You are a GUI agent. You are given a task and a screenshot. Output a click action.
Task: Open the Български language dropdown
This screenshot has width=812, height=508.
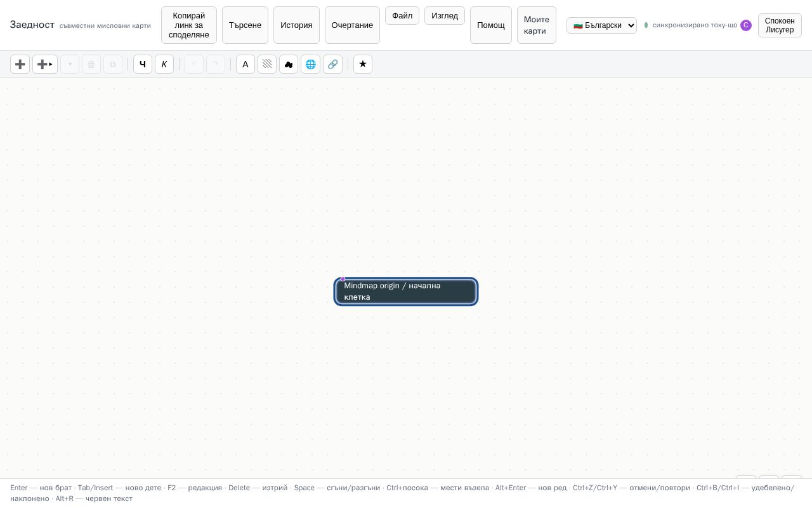[x=601, y=25]
